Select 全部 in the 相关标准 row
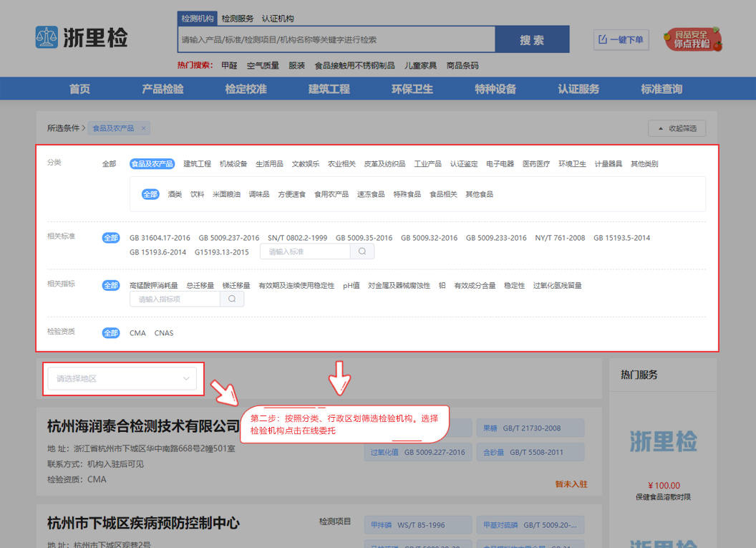This screenshot has height=548, width=756. click(111, 238)
